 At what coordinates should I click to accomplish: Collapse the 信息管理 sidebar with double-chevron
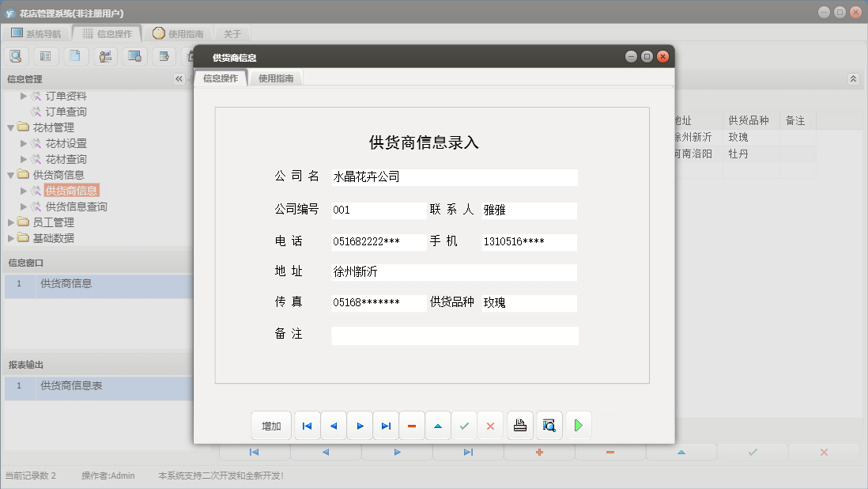179,78
